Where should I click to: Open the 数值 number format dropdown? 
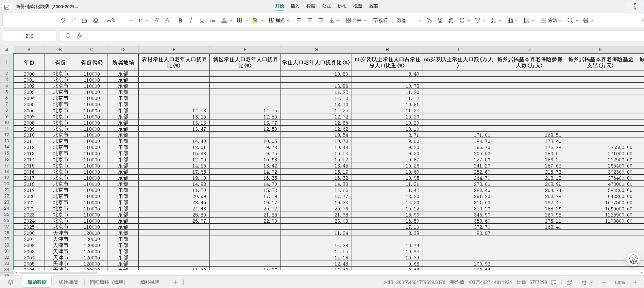coord(409,20)
